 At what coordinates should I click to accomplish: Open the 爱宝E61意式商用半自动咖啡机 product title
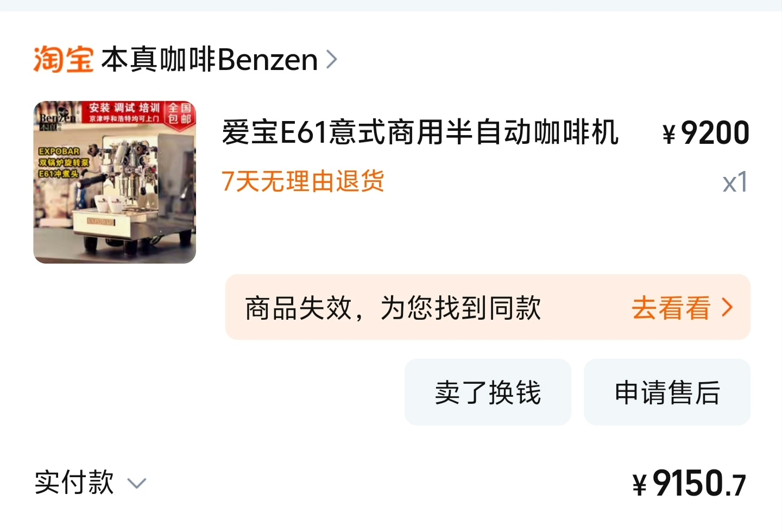420,132
